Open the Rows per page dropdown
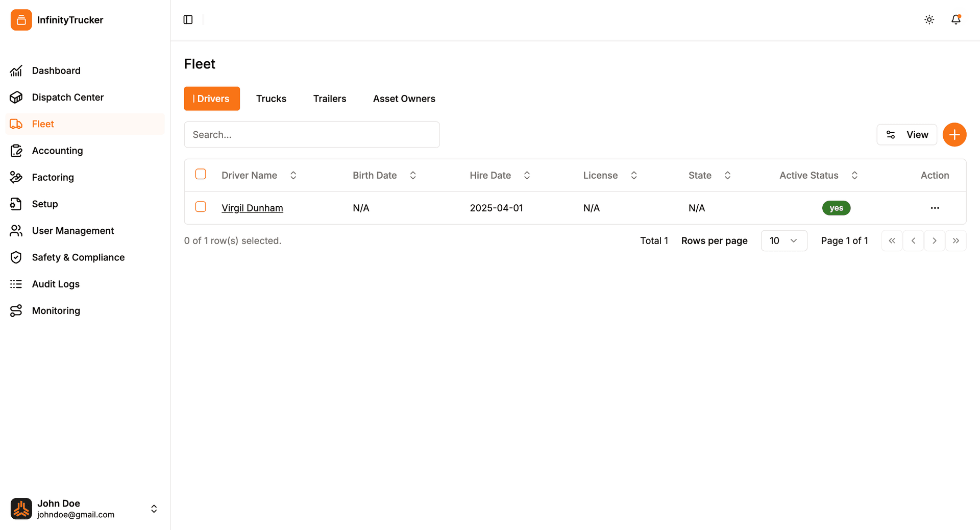Viewport: 980px width, 530px height. click(784, 240)
